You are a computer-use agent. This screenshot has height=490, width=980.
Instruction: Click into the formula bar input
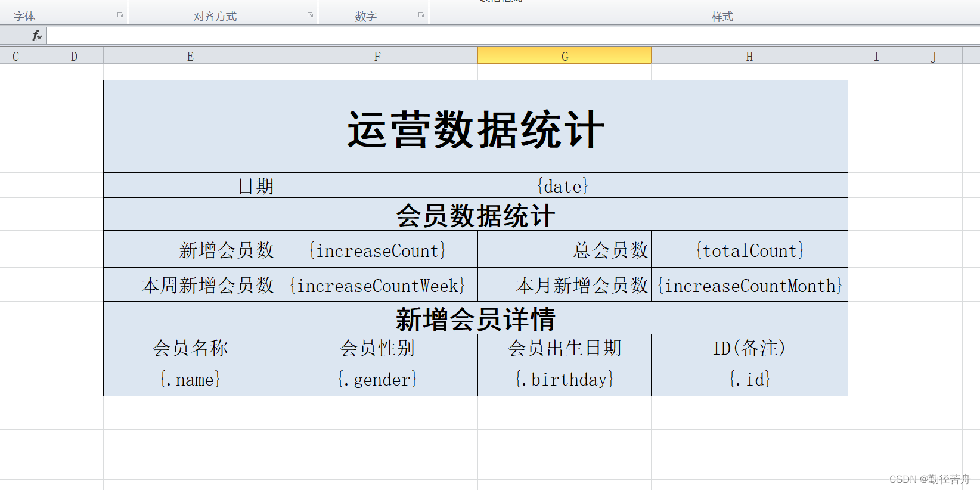pos(513,36)
